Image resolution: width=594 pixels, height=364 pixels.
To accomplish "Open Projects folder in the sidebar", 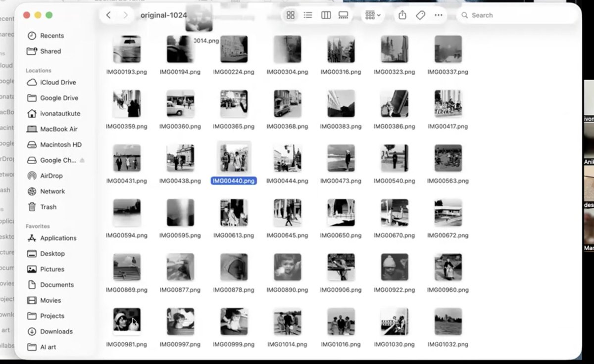I will [52, 316].
